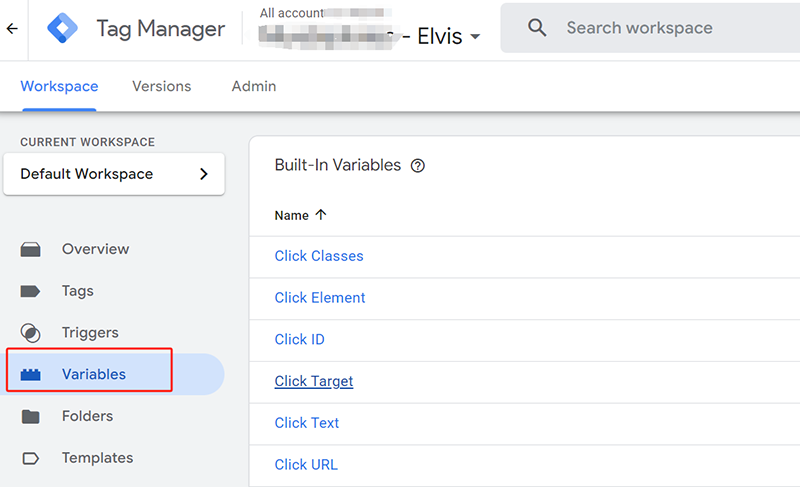Click the Click URL variable link
The image size is (800, 487).
click(306, 464)
